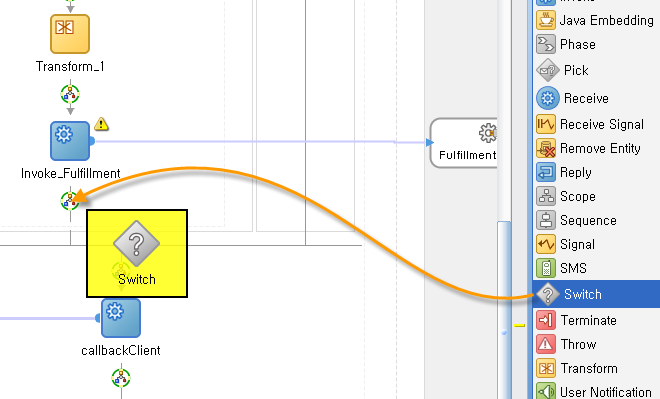Select the Invoke_Fulfillment label text
This screenshot has height=399, width=660.
coord(70,173)
